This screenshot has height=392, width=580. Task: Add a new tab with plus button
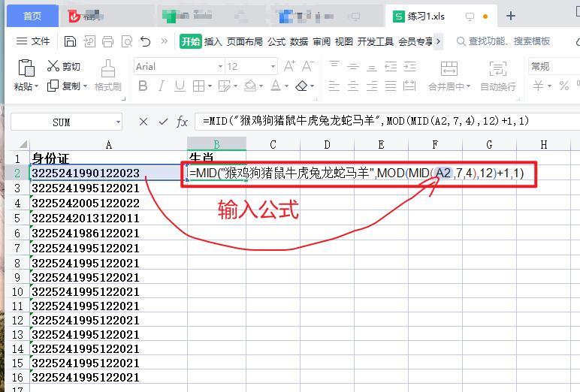511,16
